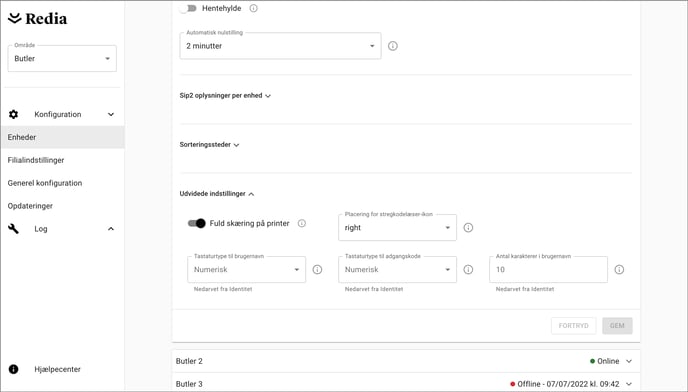Toggle the Hentehylde switch
The height and width of the screenshot is (392, 688).
pyautogui.click(x=188, y=8)
